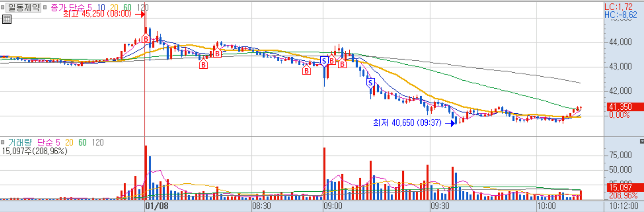Click the B buy marker at the 08:00 peak candle
644x212 pixels.
(x=146, y=39)
